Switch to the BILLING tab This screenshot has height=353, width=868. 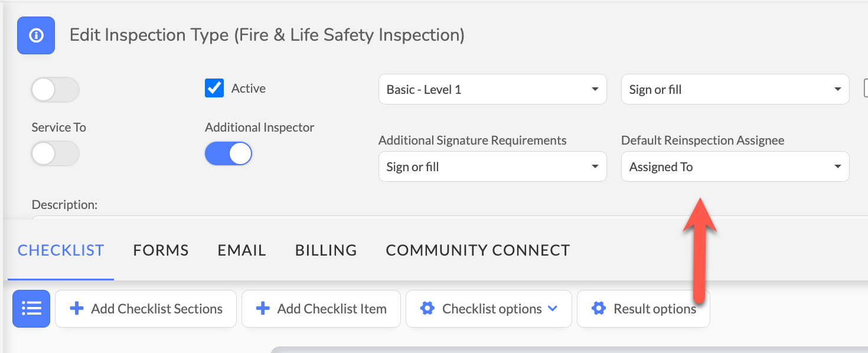tap(326, 250)
